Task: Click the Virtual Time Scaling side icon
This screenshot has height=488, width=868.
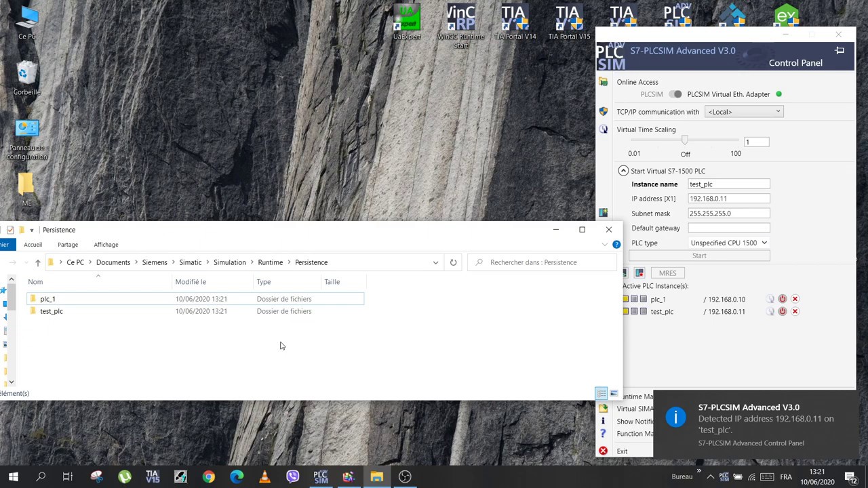Action: click(x=603, y=129)
